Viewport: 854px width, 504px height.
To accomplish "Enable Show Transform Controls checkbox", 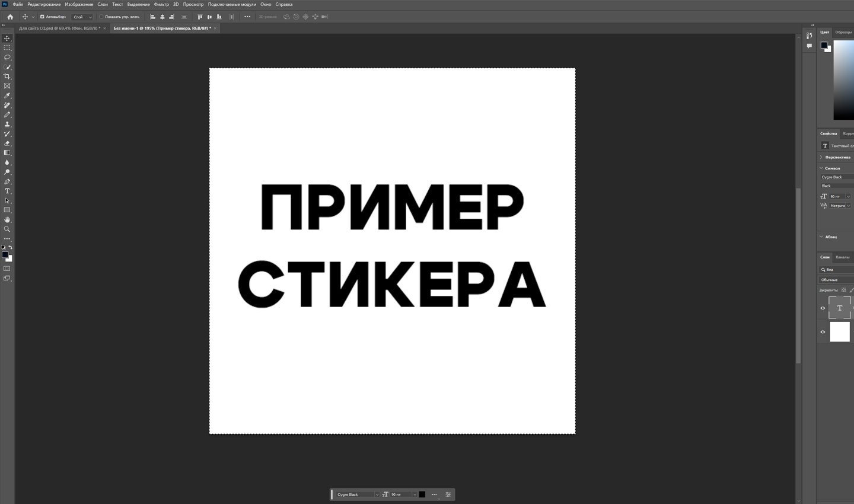I will coord(101,17).
